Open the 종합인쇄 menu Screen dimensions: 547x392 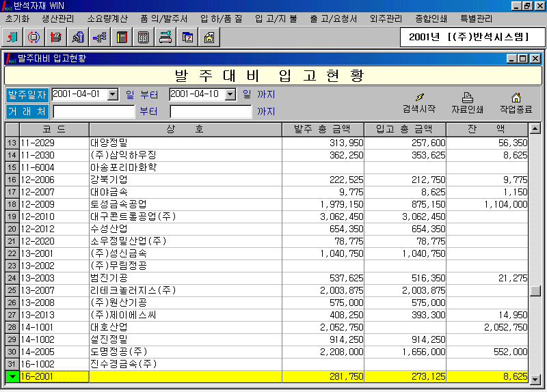[x=432, y=18]
